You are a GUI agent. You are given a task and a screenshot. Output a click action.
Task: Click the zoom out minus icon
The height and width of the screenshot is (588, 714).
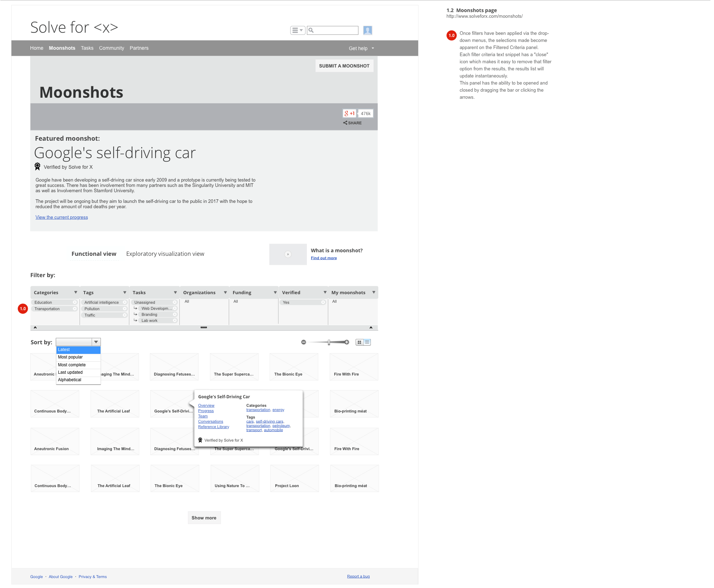point(303,342)
